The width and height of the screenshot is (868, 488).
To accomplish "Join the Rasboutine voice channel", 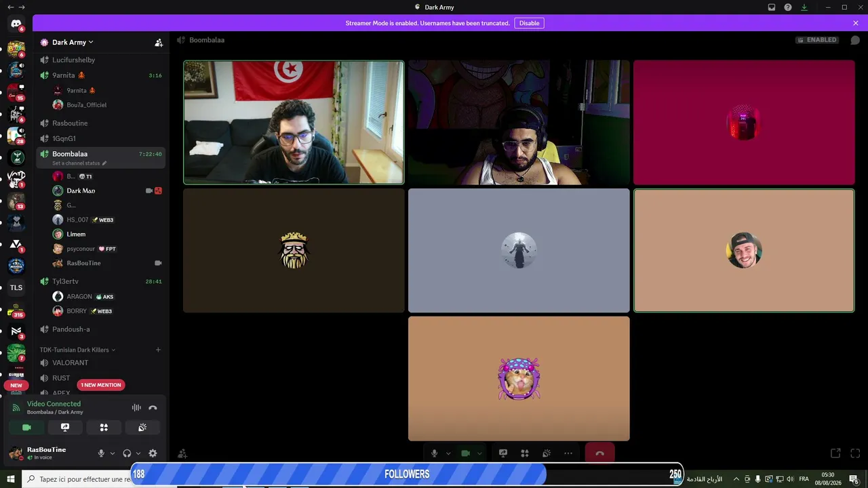I will [x=100, y=123].
